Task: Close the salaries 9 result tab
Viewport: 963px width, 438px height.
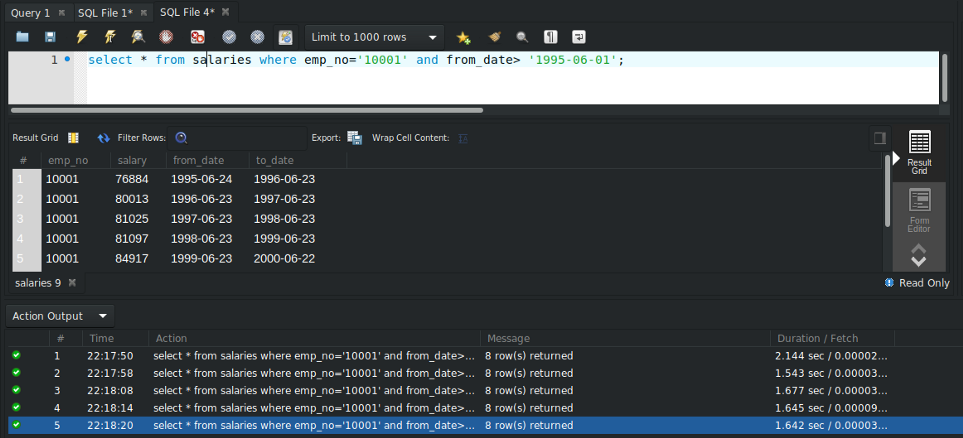Action: point(72,283)
